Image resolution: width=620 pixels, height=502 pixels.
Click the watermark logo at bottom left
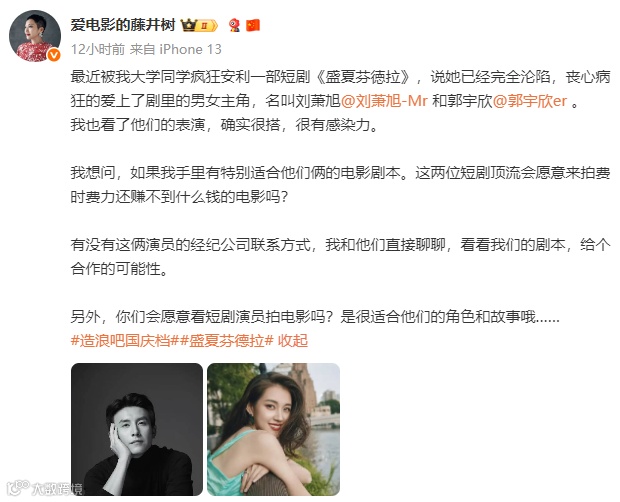(44, 488)
